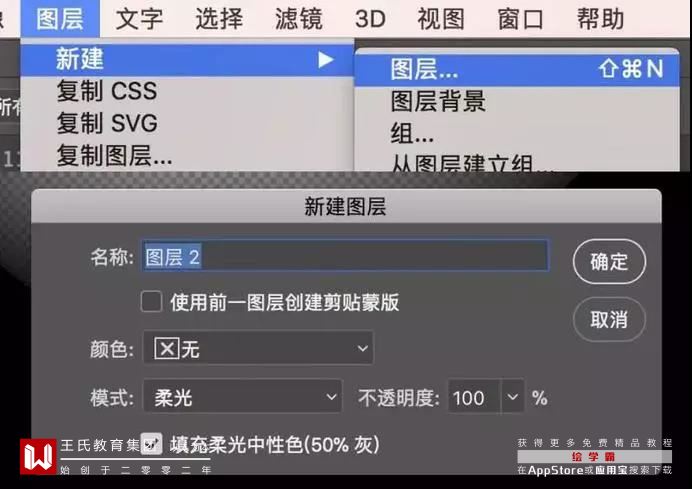Open the 窗口 menu
The image size is (692, 489).
click(521, 19)
